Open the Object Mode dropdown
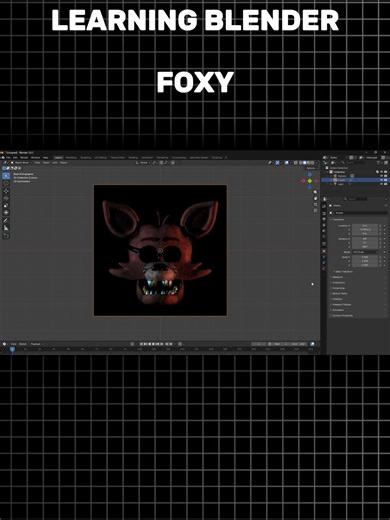 pyautogui.click(x=21, y=163)
